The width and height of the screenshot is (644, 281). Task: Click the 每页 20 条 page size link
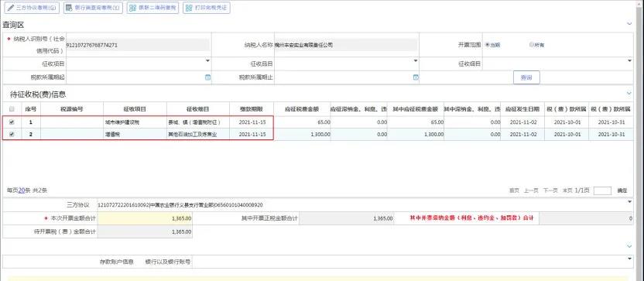22,190
